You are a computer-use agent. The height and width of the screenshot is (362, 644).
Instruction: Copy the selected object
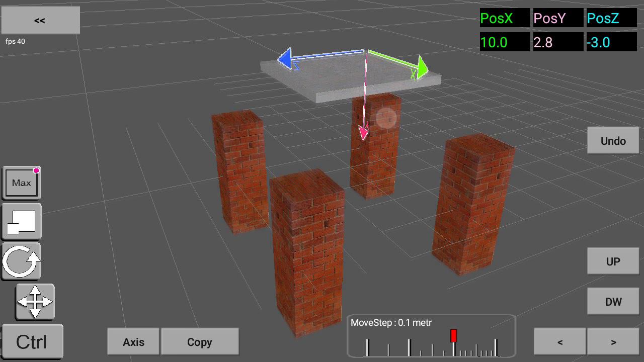(200, 342)
